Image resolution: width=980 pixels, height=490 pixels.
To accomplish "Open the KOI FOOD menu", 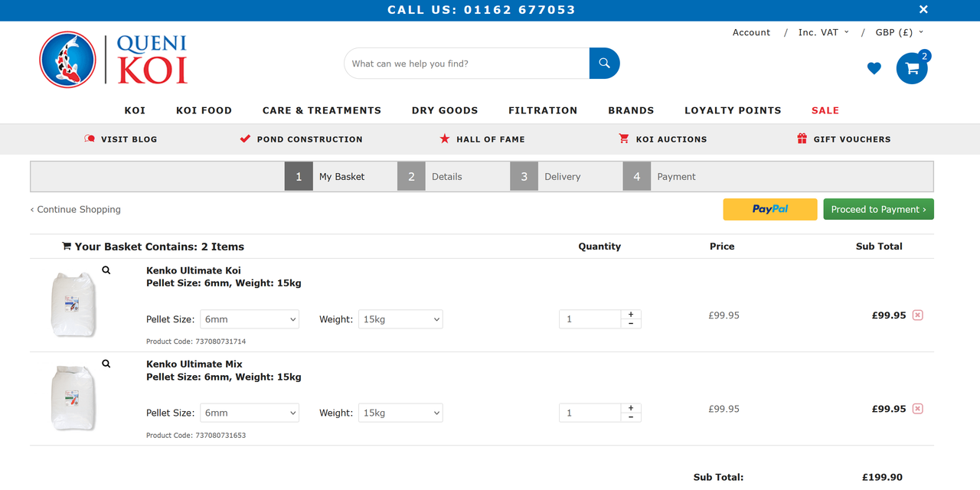I will (x=204, y=110).
